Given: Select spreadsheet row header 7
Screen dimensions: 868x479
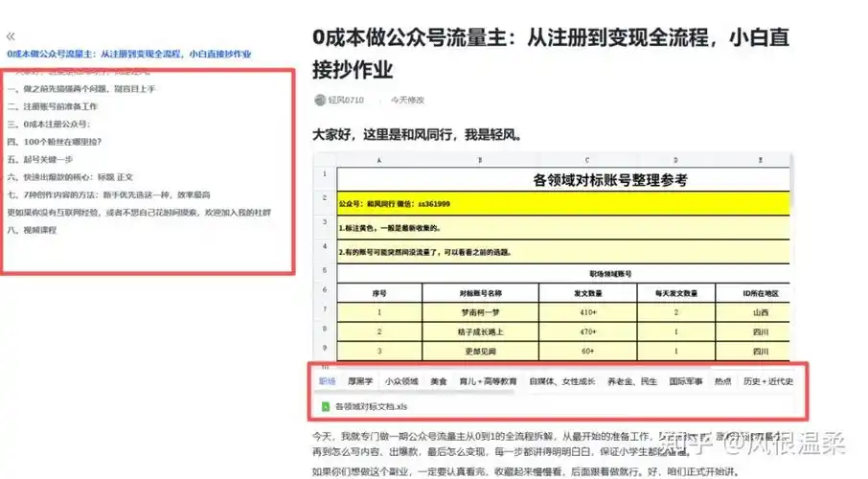Looking at the screenshot, I should pos(325,309).
